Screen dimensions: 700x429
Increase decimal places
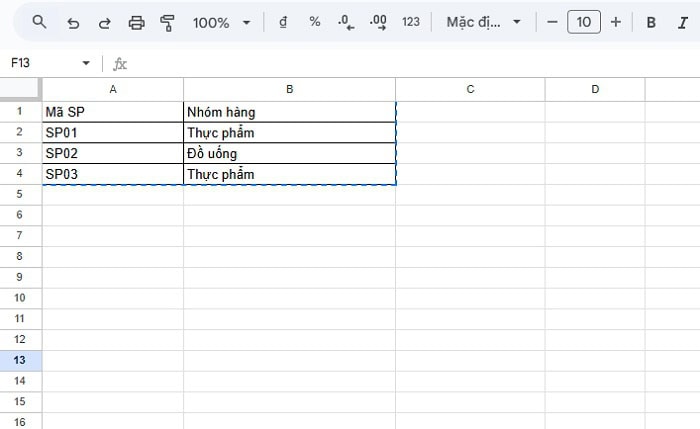(378, 22)
